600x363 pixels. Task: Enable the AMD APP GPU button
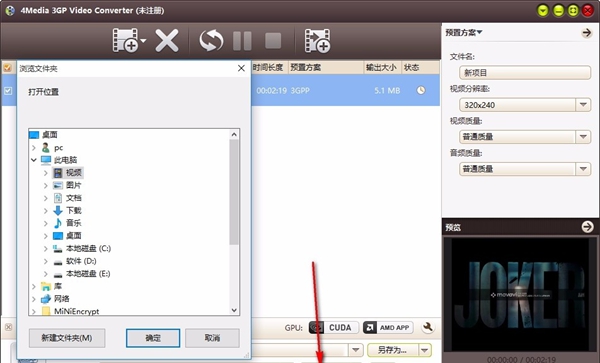388,327
